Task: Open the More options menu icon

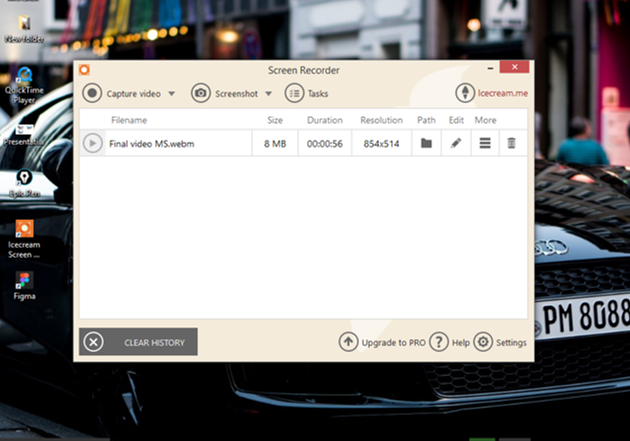Action: [x=485, y=143]
